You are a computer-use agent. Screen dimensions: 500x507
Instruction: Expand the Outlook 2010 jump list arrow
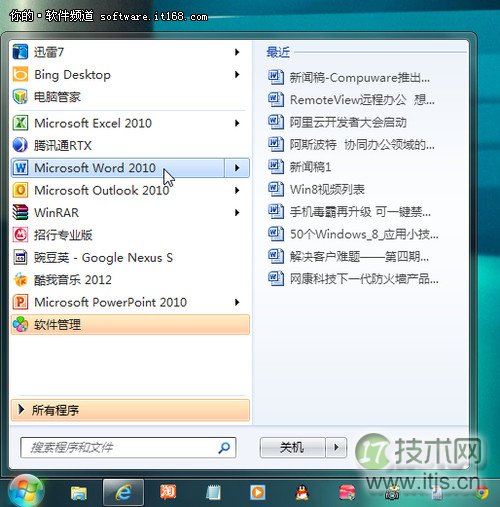tap(237, 190)
